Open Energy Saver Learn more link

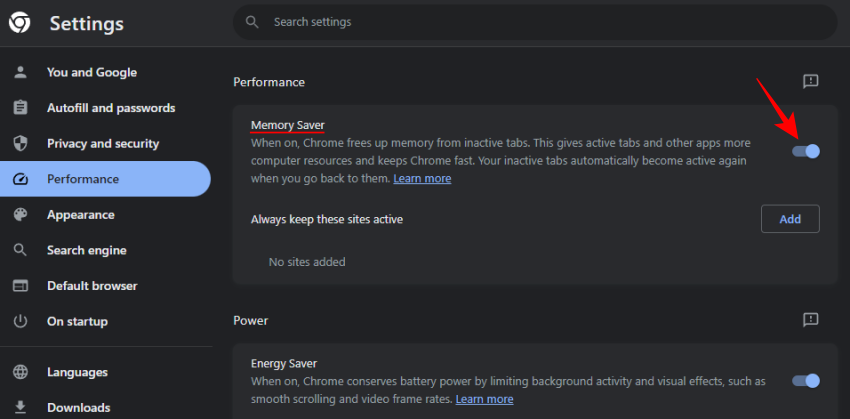point(484,399)
